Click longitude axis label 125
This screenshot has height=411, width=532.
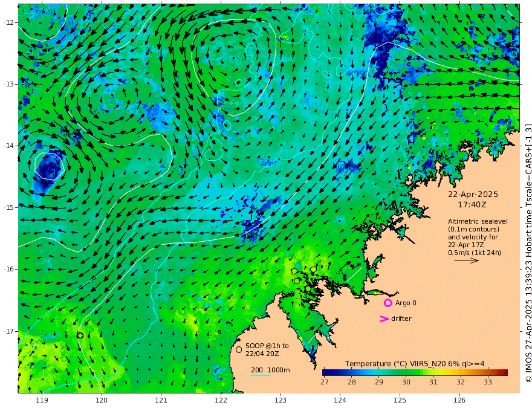click(x=400, y=400)
